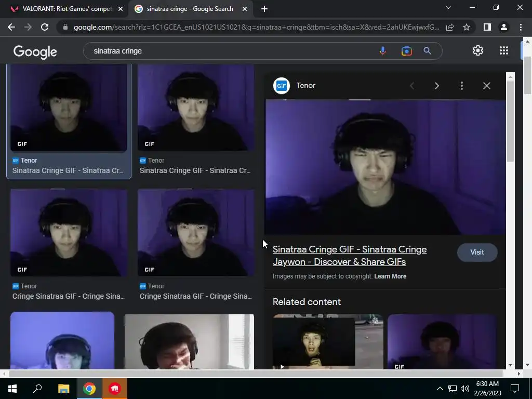
Task: Open Google quick settings gear
Action: (478, 50)
